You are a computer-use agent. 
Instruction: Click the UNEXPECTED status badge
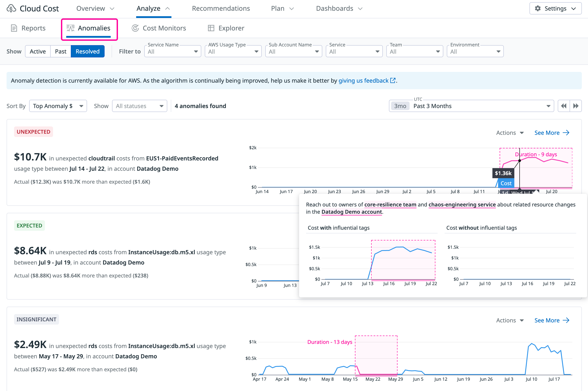[33, 132]
